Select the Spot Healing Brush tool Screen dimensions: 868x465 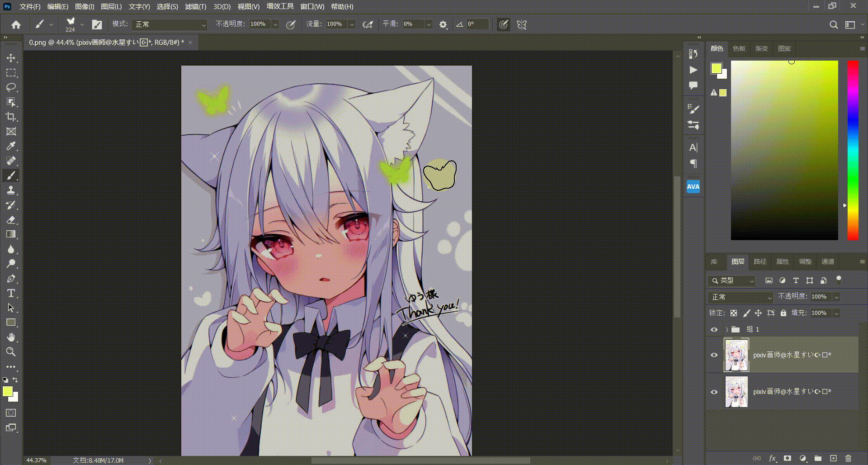coord(11,161)
